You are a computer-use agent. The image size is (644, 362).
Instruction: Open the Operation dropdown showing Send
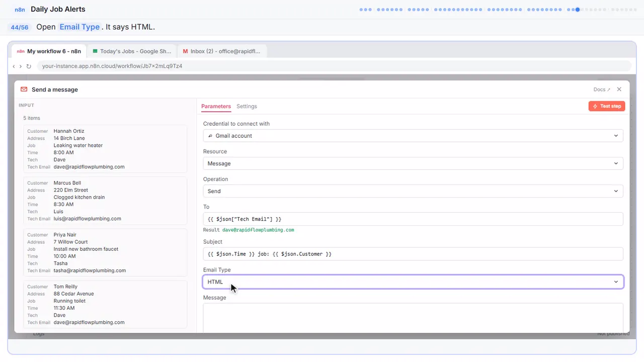[x=413, y=191]
